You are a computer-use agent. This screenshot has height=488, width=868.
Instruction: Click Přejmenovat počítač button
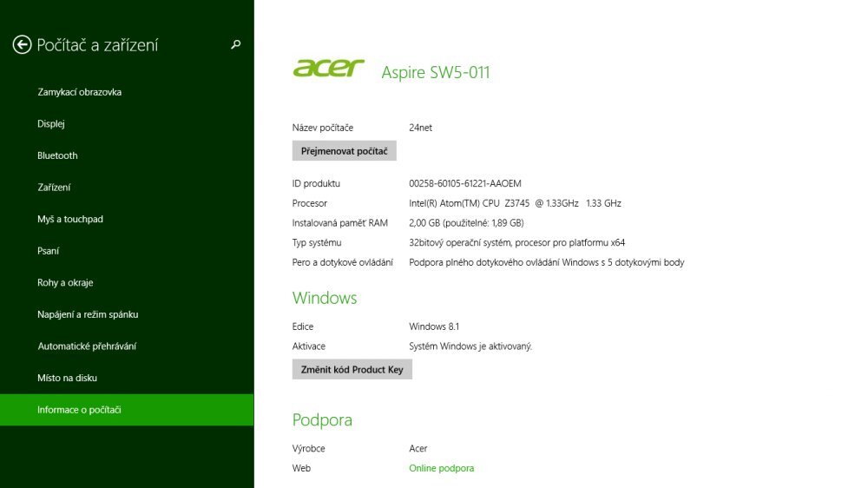coord(345,151)
